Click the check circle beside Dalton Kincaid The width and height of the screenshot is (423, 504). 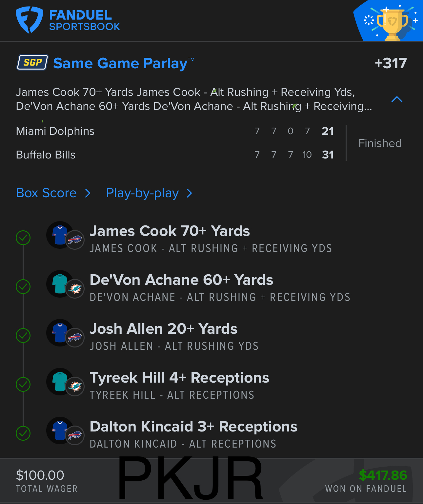coord(23,433)
